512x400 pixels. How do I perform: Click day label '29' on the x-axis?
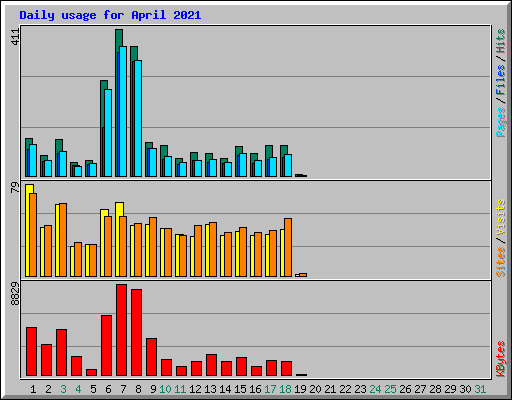coord(450,389)
